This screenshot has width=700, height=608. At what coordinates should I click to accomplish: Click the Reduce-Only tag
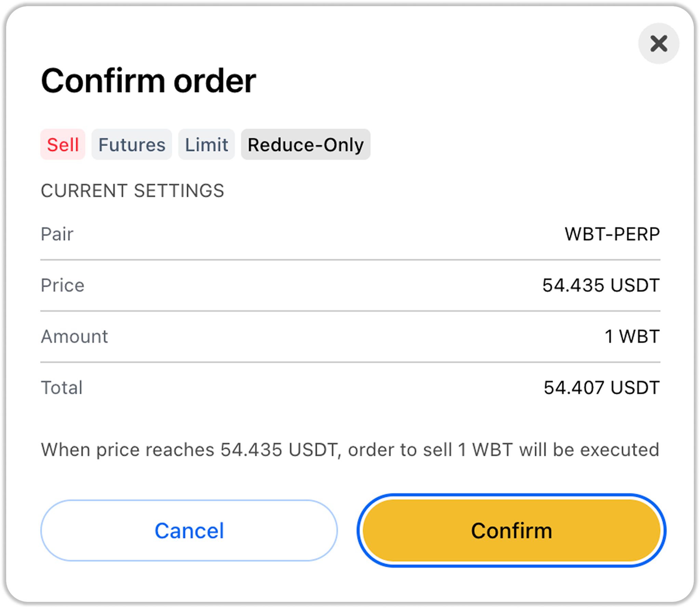pos(306,144)
